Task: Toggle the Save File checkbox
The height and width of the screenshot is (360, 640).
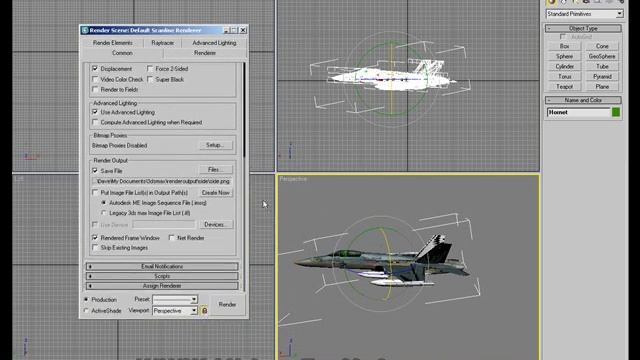Action: [95, 171]
